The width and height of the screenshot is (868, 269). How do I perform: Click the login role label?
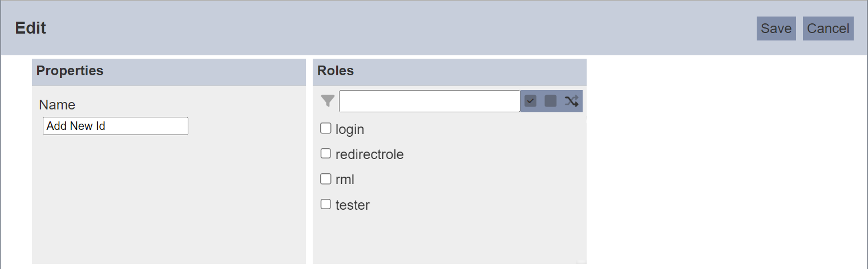coord(350,129)
